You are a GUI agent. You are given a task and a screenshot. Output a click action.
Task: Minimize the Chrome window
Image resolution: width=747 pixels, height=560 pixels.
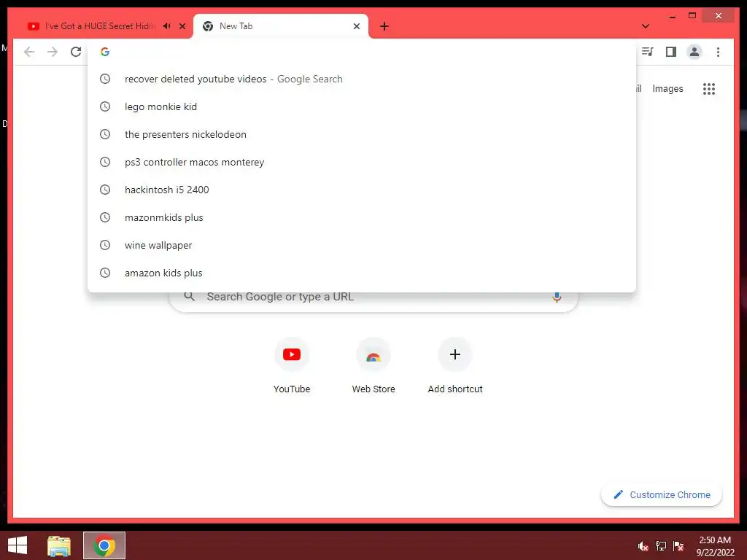672,16
